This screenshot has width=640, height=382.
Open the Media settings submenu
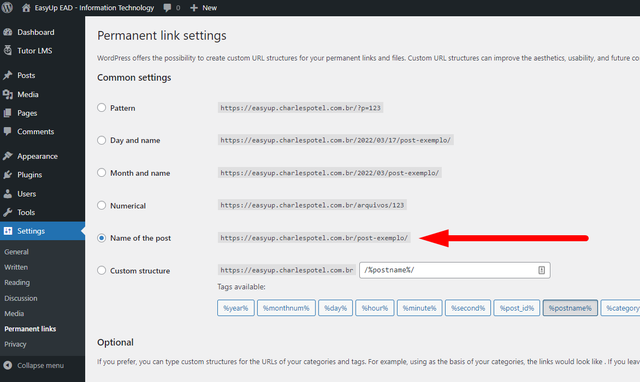[x=14, y=313]
